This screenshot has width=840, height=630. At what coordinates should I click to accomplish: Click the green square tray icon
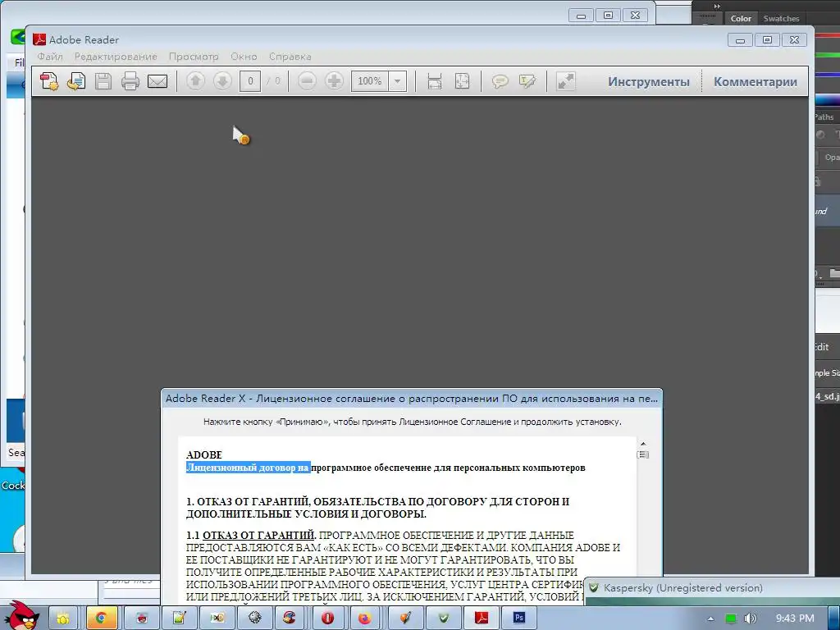click(731, 619)
